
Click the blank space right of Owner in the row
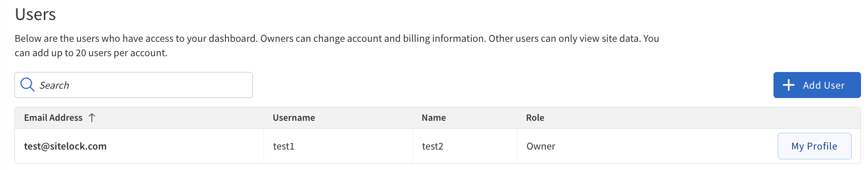pyautogui.click(x=666, y=146)
